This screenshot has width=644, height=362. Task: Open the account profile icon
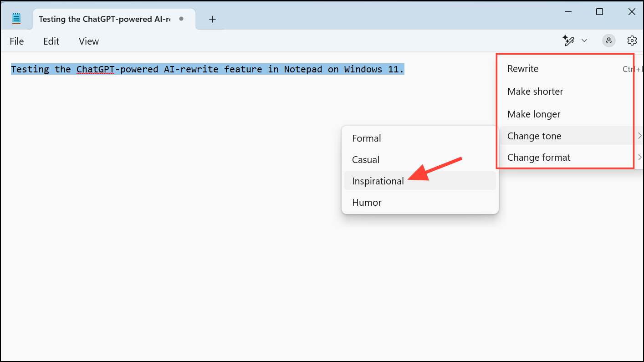point(609,41)
